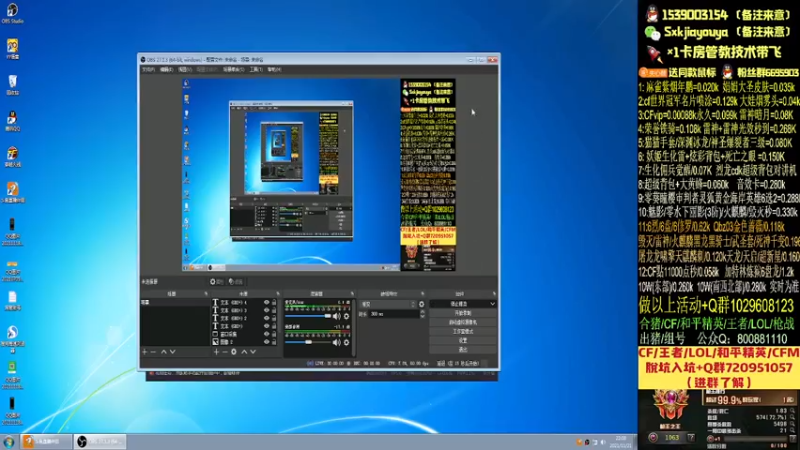The height and width of the screenshot is (450, 800).
Task: Open the Scene Collection menu in OBS
Action: 234,69
